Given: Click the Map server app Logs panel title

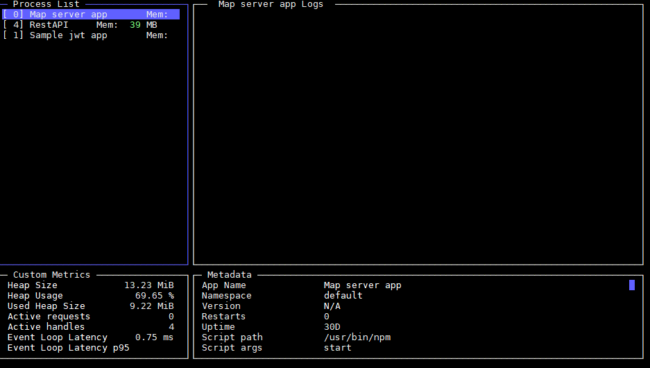Looking at the screenshot, I should point(271,4).
